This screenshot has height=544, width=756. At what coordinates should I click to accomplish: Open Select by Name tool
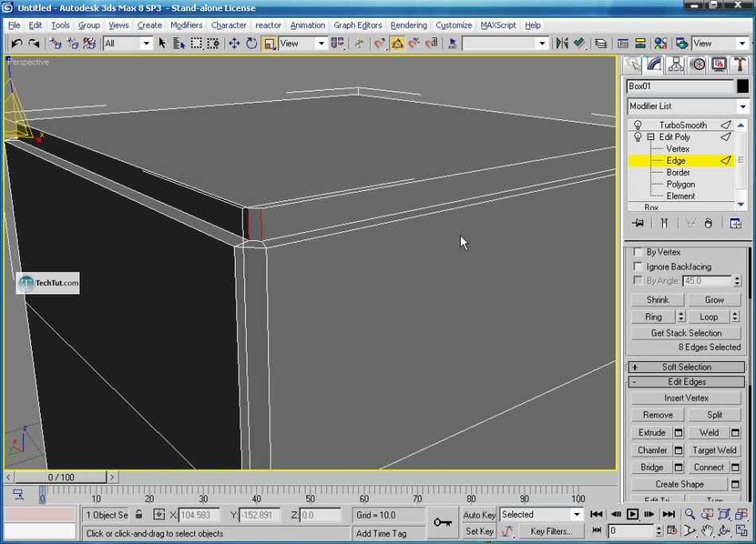pyautogui.click(x=179, y=44)
